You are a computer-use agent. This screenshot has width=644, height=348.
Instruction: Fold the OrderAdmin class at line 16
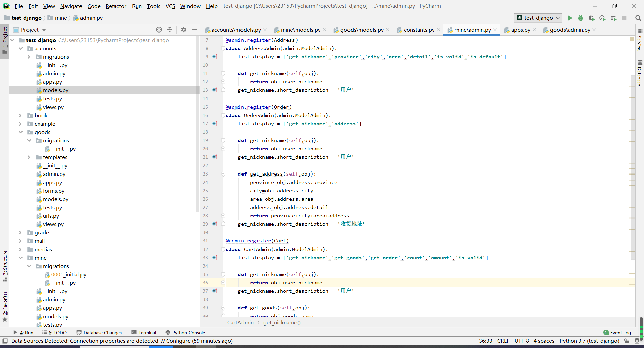pyautogui.click(x=223, y=115)
